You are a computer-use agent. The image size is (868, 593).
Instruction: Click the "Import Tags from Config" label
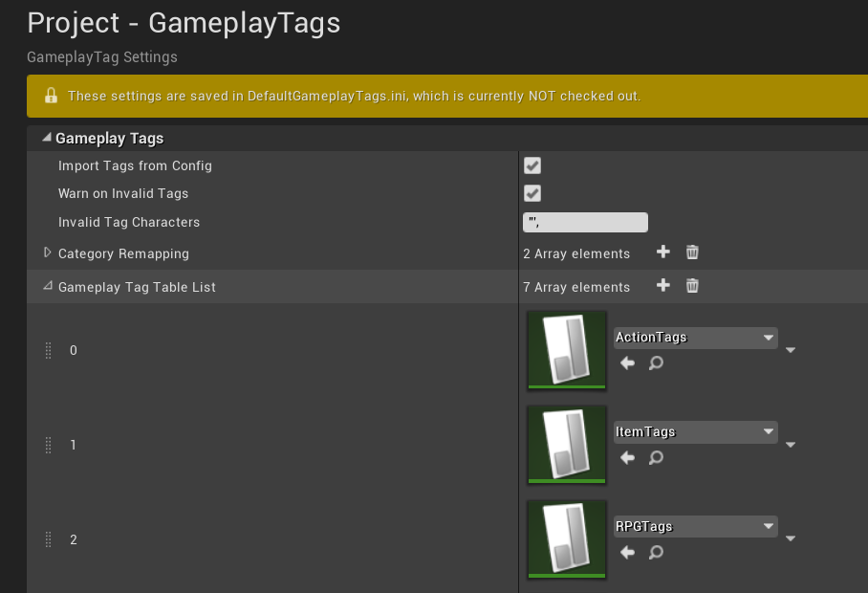coord(135,165)
